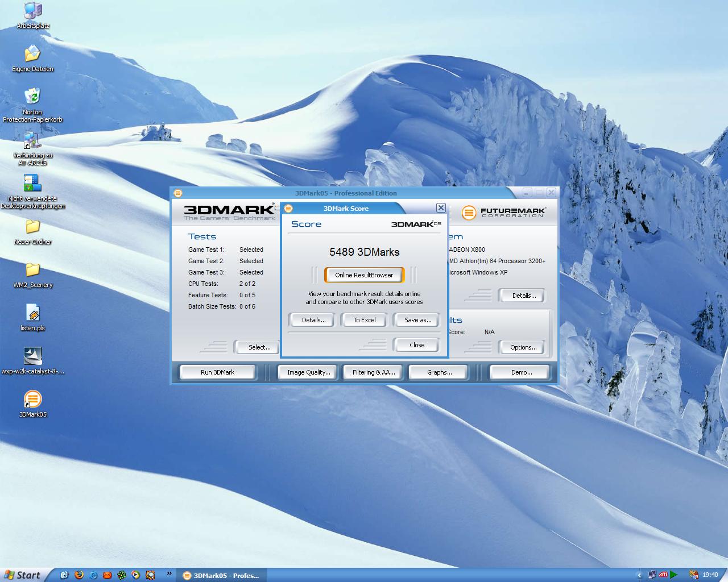This screenshot has width=728, height=582.
Task: Click the orange icon in 3DMark05 main title bar
Action: [x=177, y=193]
